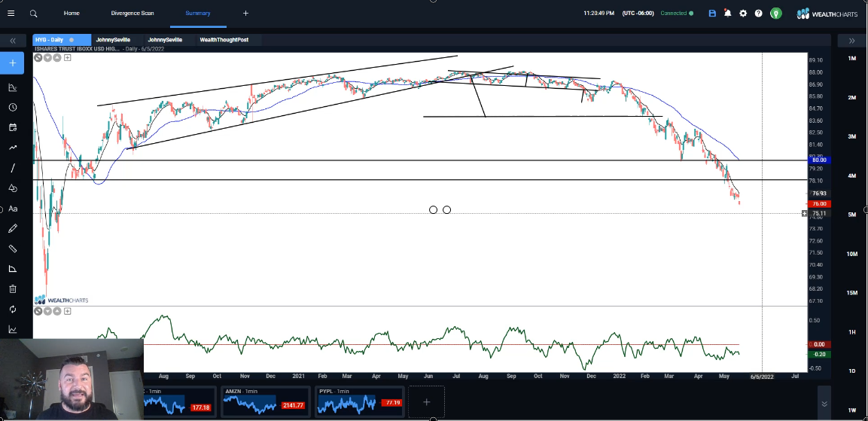Click the blue save layout icon
The height and width of the screenshot is (421, 868).
pyautogui.click(x=712, y=14)
